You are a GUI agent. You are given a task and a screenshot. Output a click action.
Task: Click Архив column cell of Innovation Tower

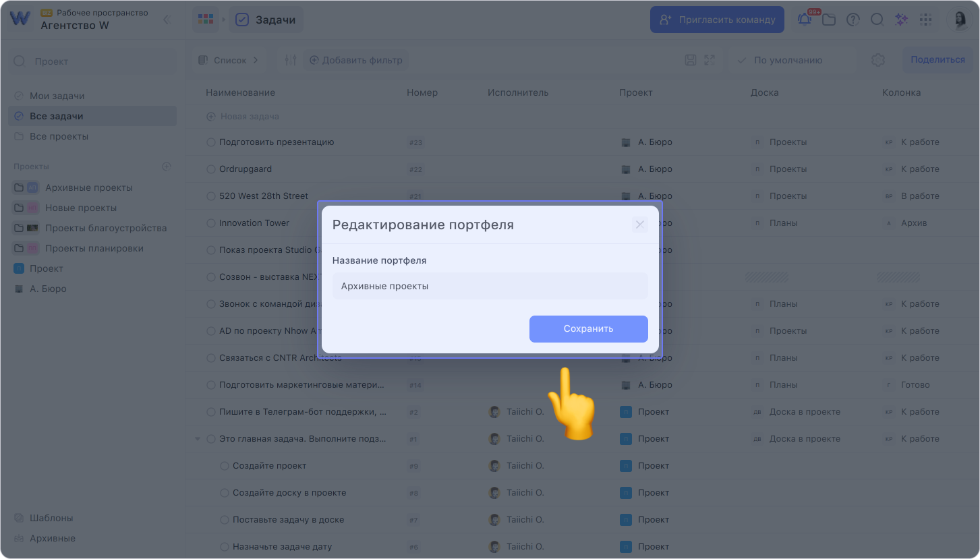click(905, 223)
